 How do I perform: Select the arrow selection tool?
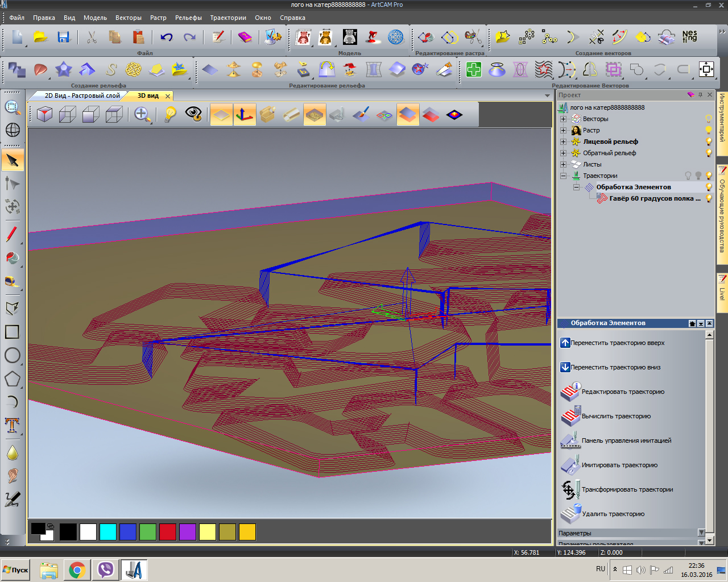click(x=13, y=161)
